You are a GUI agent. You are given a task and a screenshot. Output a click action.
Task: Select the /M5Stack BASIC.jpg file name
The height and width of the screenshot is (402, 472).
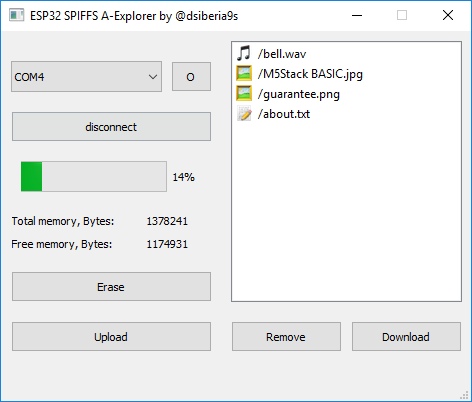pyautogui.click(x=310, y=74)
